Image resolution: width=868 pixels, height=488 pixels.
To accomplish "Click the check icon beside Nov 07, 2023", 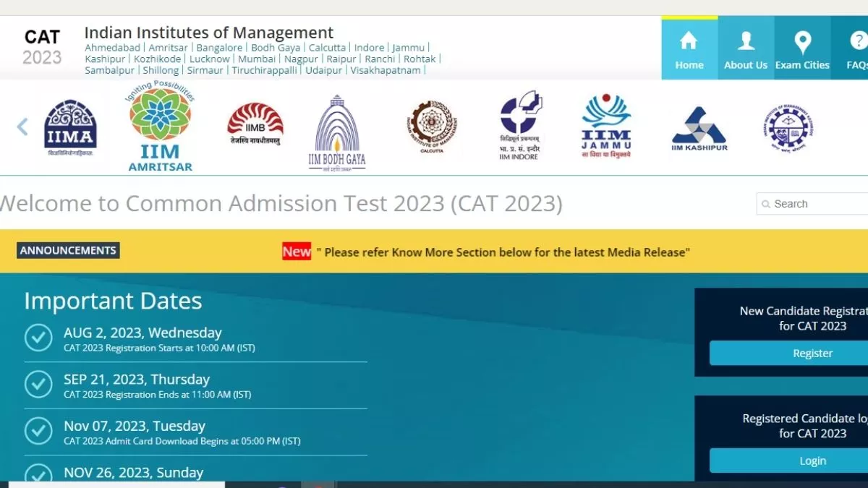I will point(38,431).
